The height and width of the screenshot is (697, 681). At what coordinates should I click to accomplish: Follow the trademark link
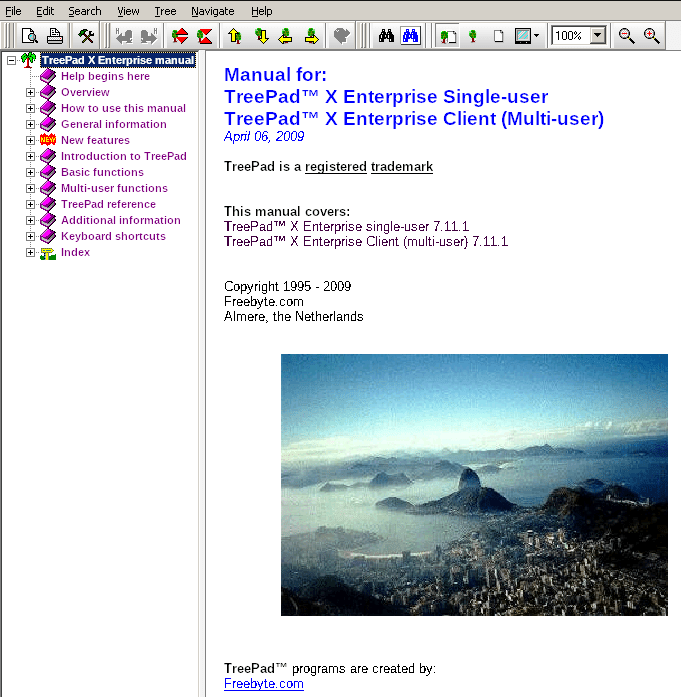[402, 167]
